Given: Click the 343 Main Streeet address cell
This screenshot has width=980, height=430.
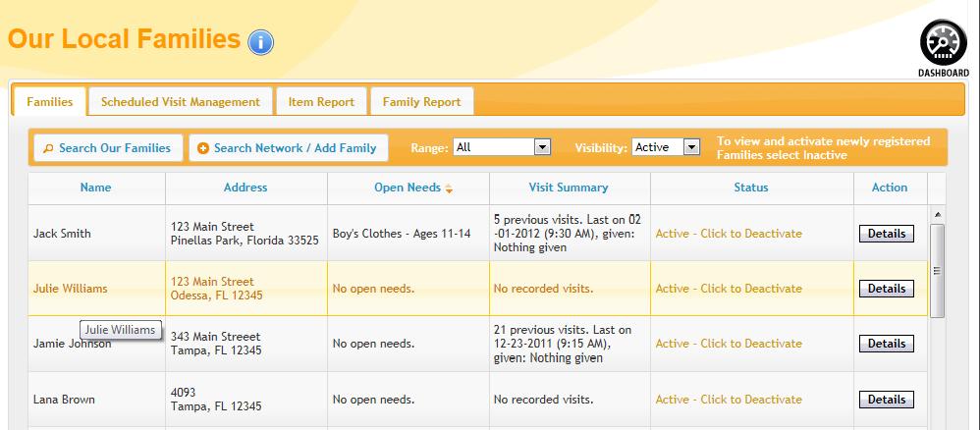Looking at the screenshot, I should (246, 344).
